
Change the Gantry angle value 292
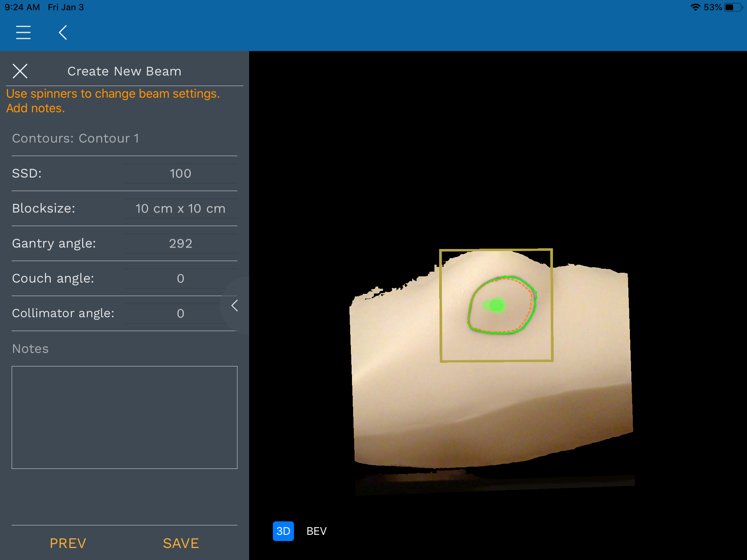pos(181,244)
